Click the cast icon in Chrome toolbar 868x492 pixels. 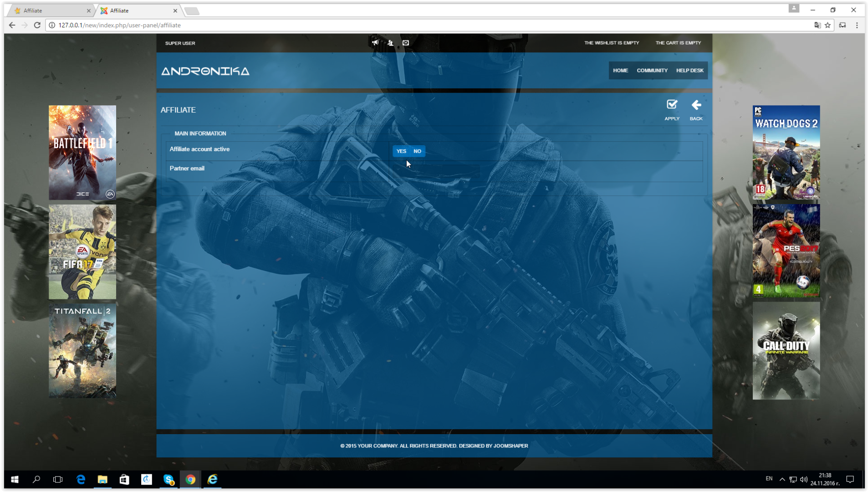[842, 25]
